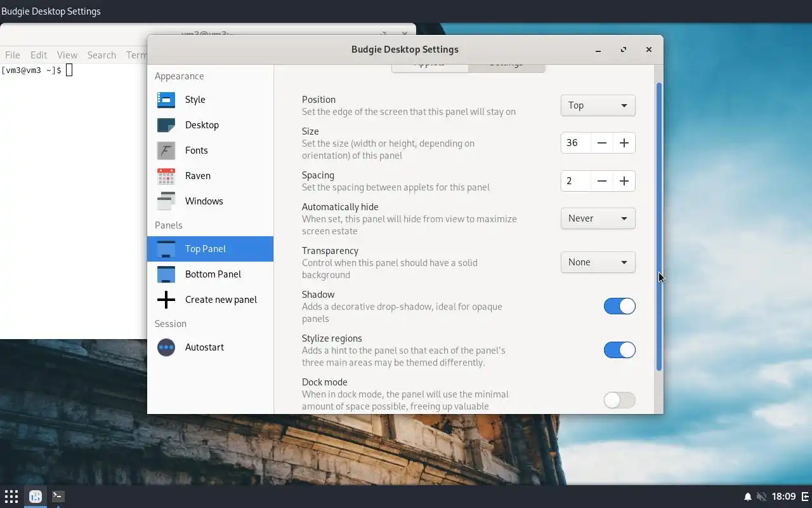Open the Autostart session page
Viewport: 812px width, 508px height.
[210, 347]
